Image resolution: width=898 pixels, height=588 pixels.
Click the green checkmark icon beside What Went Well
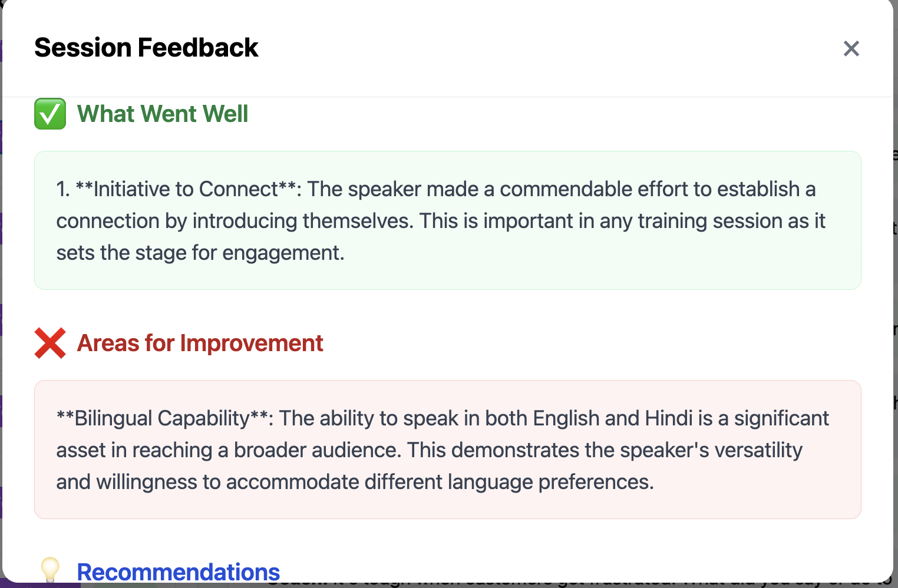[x=50, y=114]
